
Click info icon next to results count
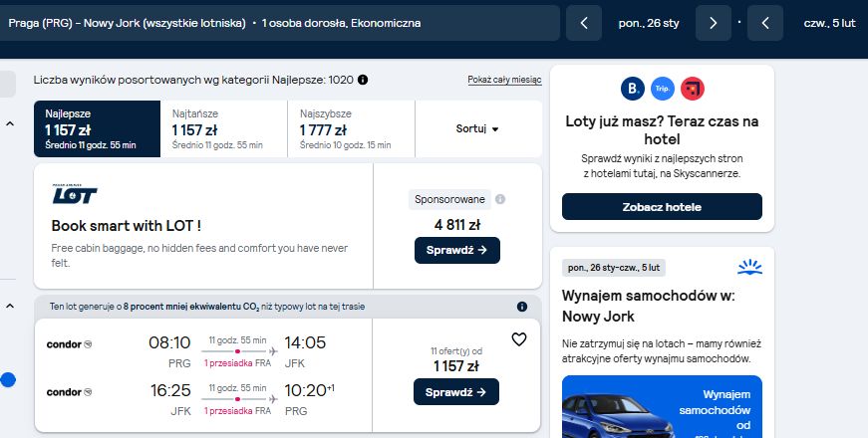pos(363,80)
